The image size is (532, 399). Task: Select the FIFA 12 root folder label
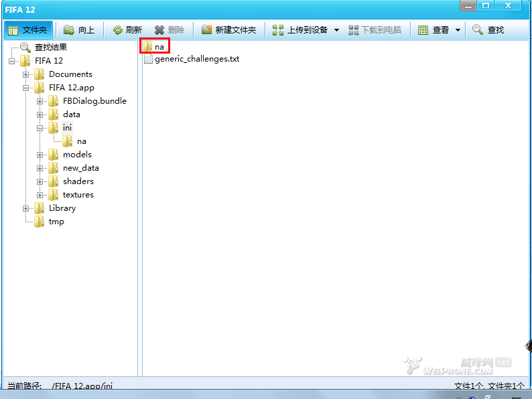click(49, 61)
